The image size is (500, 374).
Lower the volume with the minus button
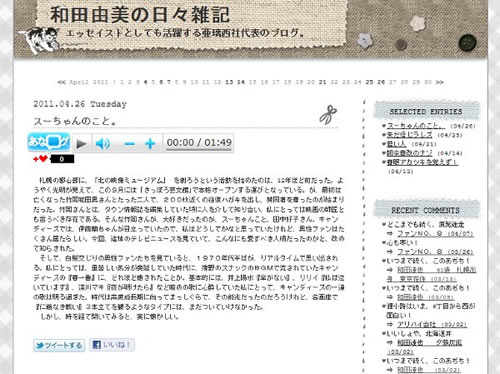pyautogui.click(x=130, y=144)
